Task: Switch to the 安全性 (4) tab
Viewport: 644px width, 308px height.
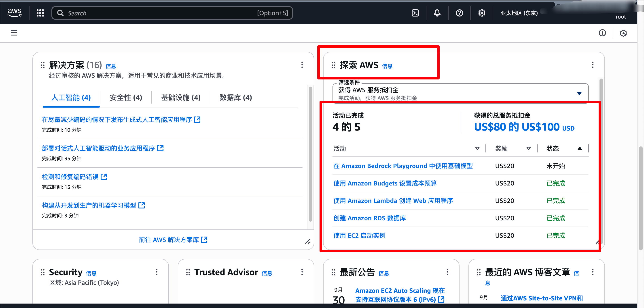Action: [x=126, y=98]
